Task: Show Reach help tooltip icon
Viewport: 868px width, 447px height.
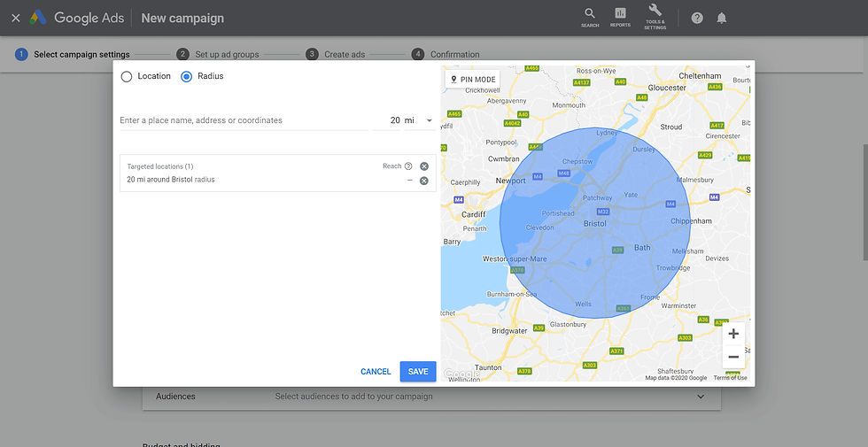Action: pos(408,166)
